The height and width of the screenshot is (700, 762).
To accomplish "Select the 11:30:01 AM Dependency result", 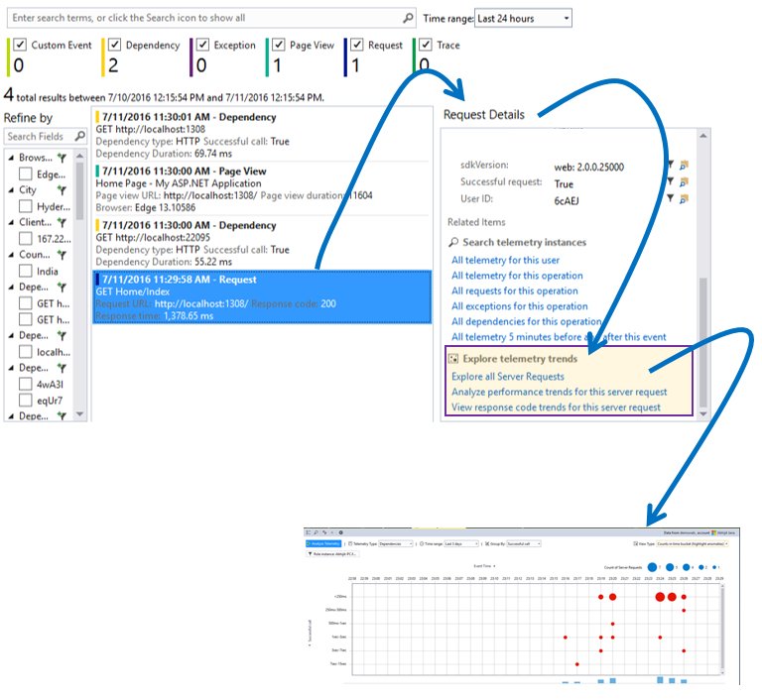I will (x=262, y=135).
